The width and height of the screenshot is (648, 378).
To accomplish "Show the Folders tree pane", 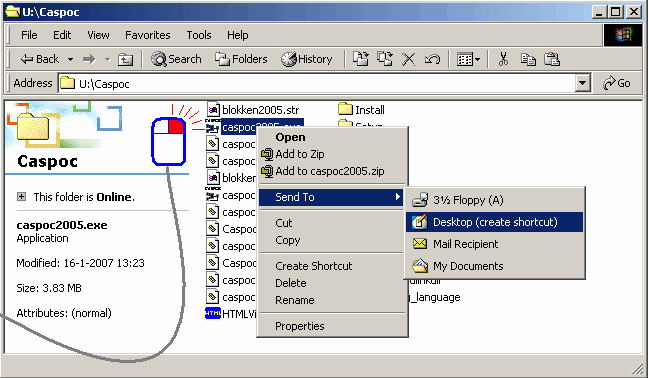I will click(241, 59).
